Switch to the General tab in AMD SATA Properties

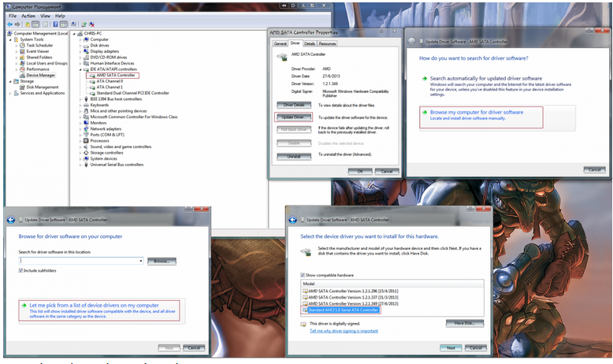tap(280, 43)
